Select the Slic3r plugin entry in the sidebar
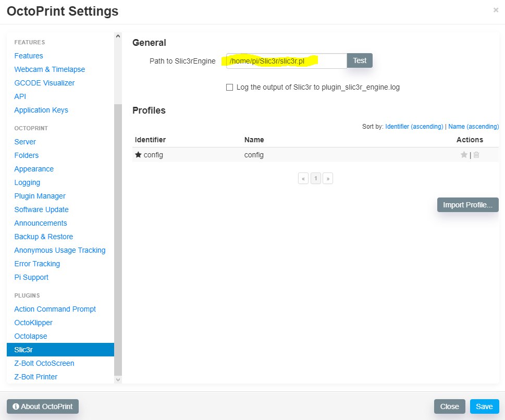 [60, 350]
